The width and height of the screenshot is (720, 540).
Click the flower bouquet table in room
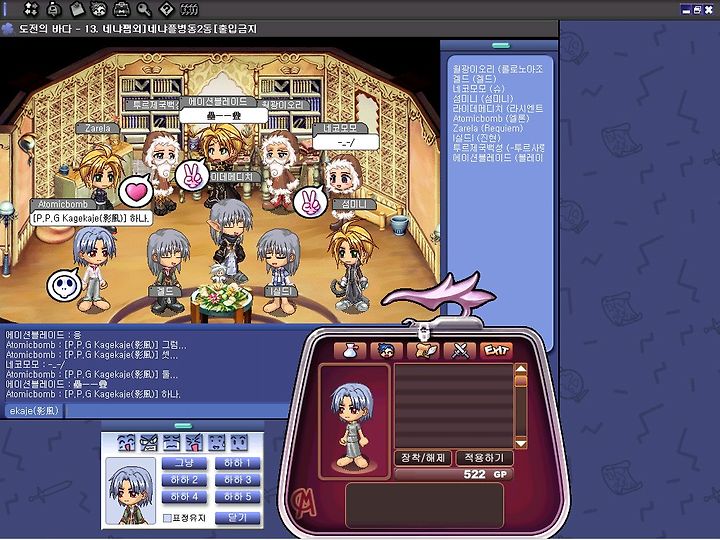click(x=221, y=303)
